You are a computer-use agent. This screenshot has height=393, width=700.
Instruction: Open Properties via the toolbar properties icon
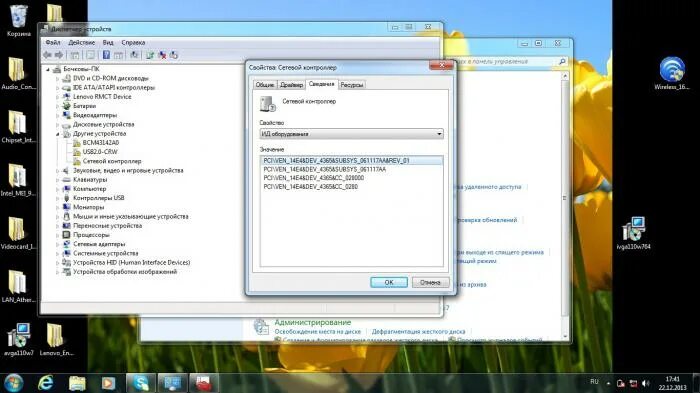pyautogui.click(x=90, y=55)
